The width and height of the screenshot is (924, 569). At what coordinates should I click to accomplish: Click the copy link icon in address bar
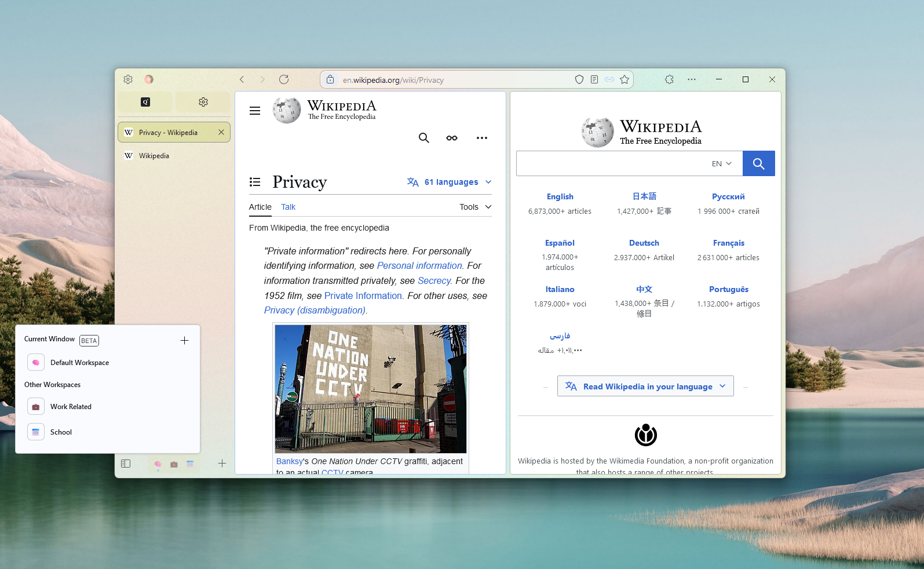609,79
